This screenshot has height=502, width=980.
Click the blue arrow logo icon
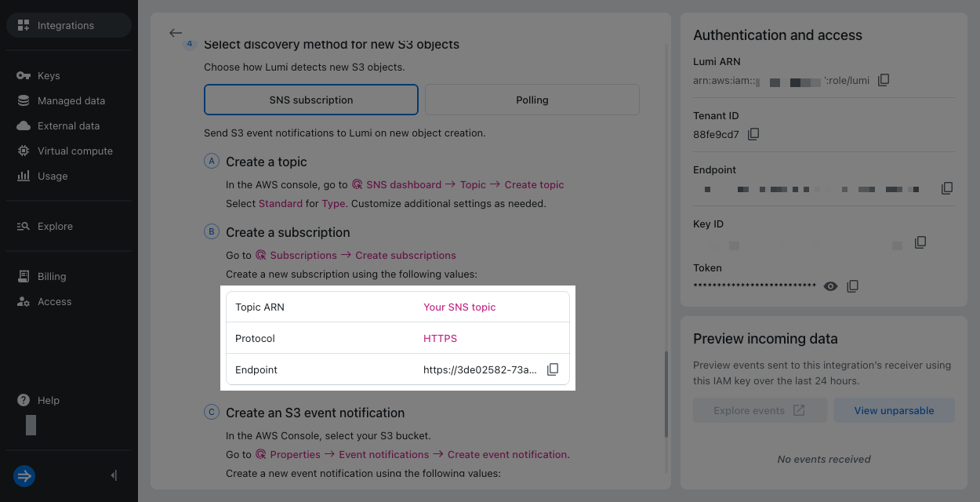[x=24, y=476]
